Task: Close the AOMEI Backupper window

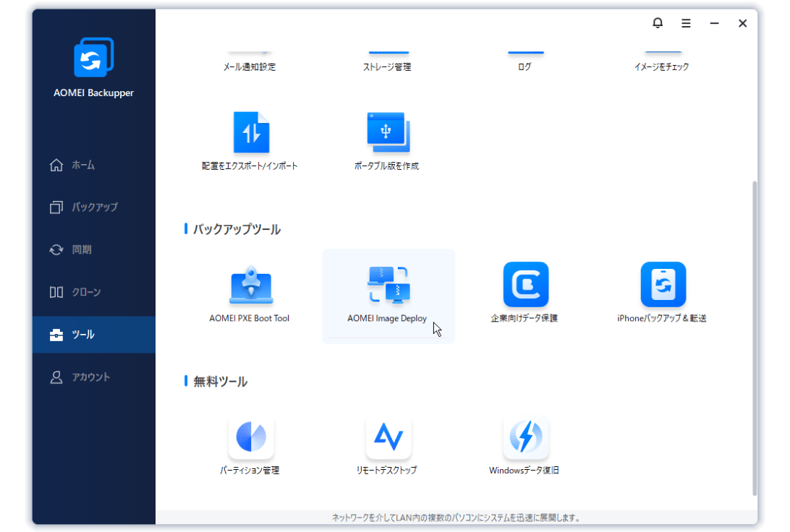Action: click(742, 23)
